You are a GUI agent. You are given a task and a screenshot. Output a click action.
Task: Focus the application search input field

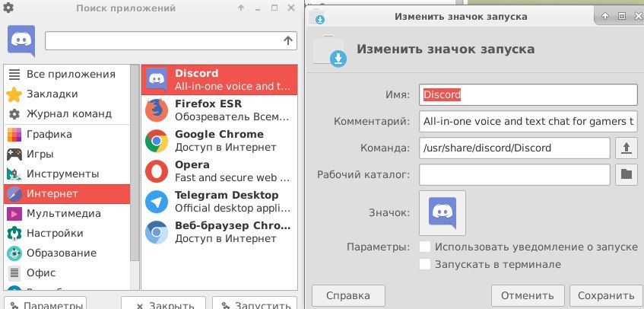tap(171, 40)
